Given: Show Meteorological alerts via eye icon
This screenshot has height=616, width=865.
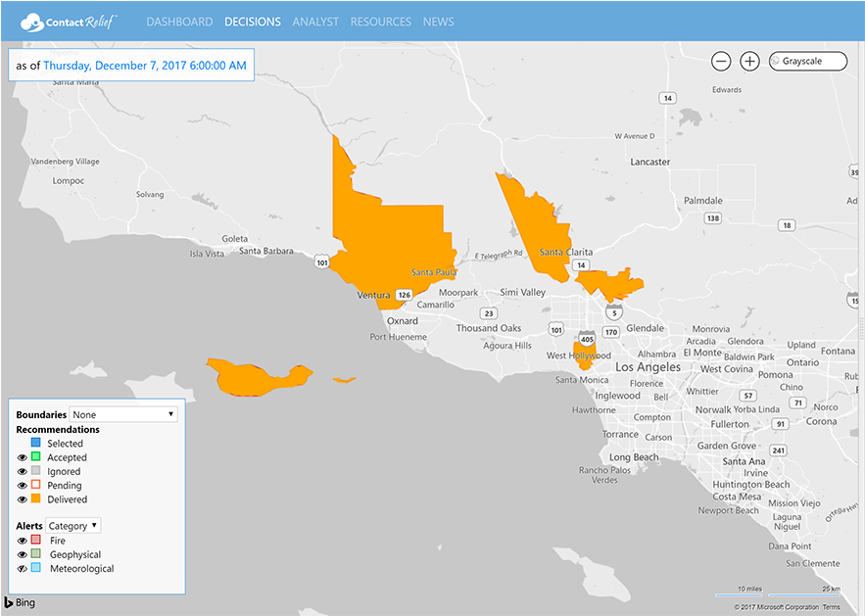Looking at the screenshot, I should [23, 568].
